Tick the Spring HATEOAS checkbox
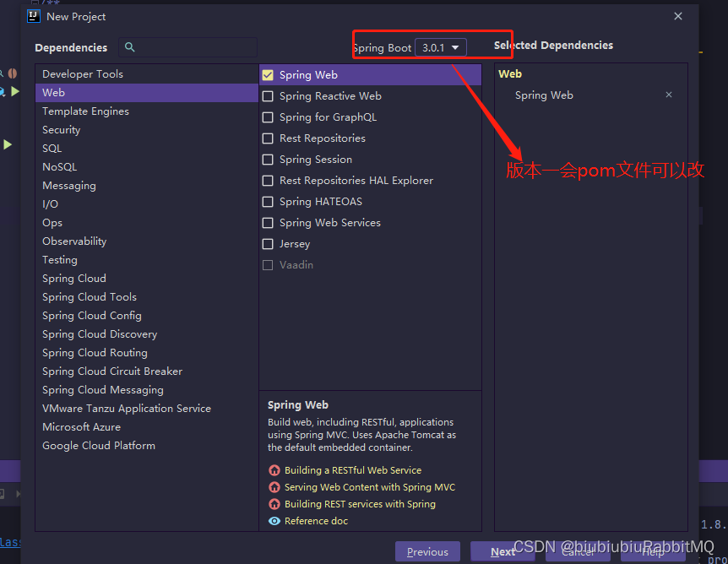 [268, 202]
